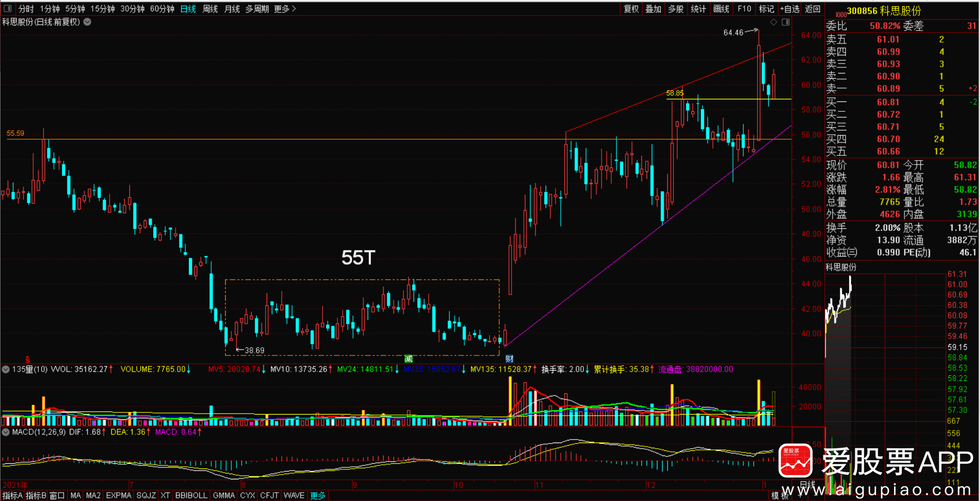This screenshot has height=501, width=980.
Task: Click the 58.85 price level label
Action: (675, 93)
